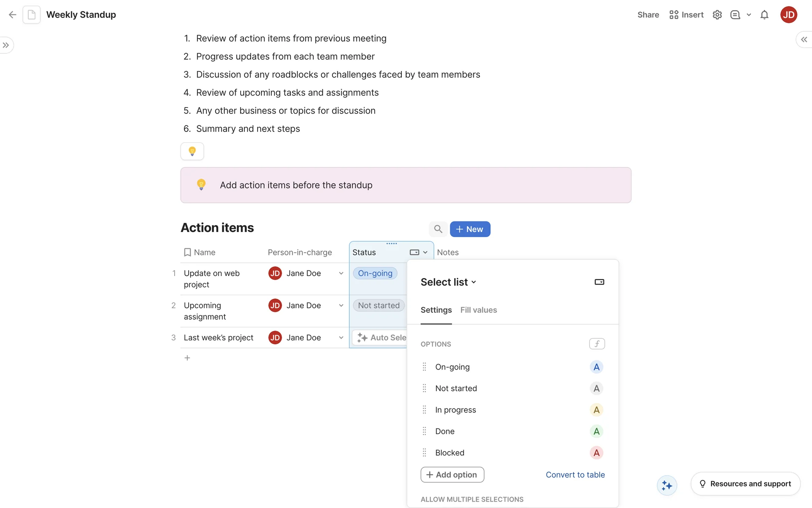Screen dimensions: 812x508
Task: Click the options formula icon
Action: pyautogui.click(x=597, y=344)
